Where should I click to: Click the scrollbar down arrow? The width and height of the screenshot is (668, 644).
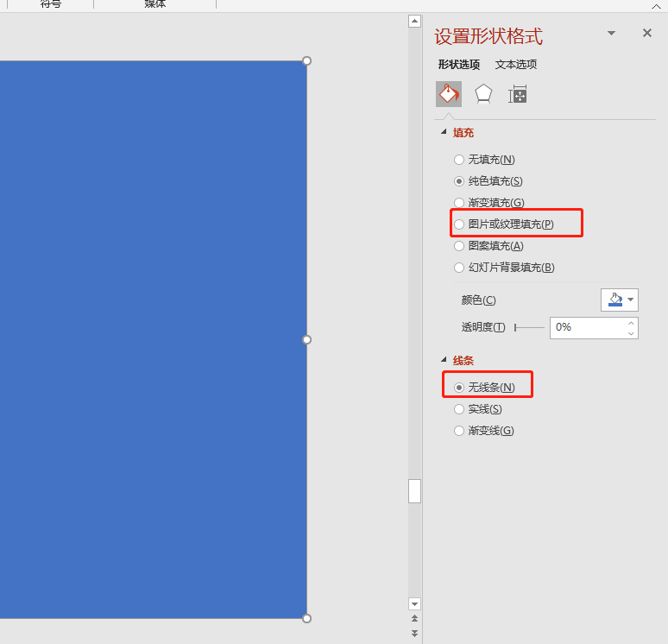[414, 603]
